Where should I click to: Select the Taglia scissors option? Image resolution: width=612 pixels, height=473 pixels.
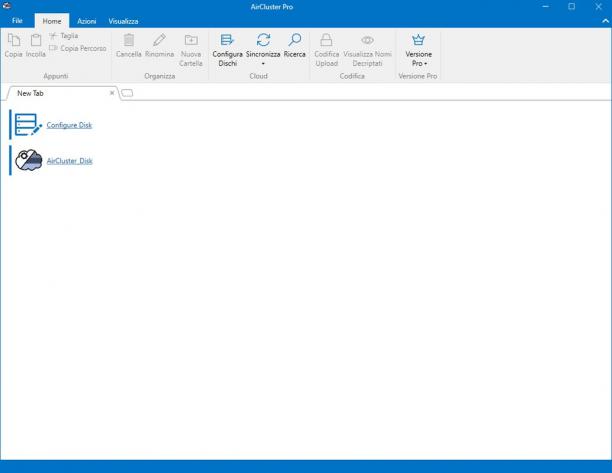tap(64, 36)
